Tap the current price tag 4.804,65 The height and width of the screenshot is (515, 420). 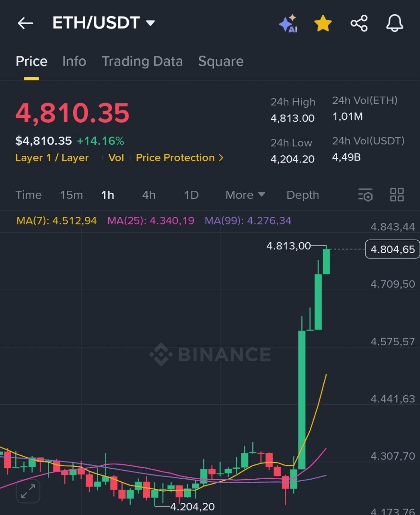tap(392, 249)
